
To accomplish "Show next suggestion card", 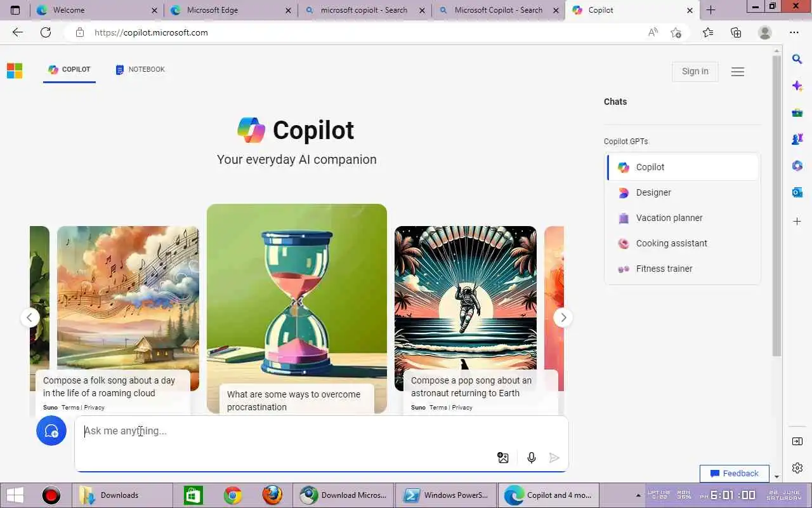I will tap(563, 317).
